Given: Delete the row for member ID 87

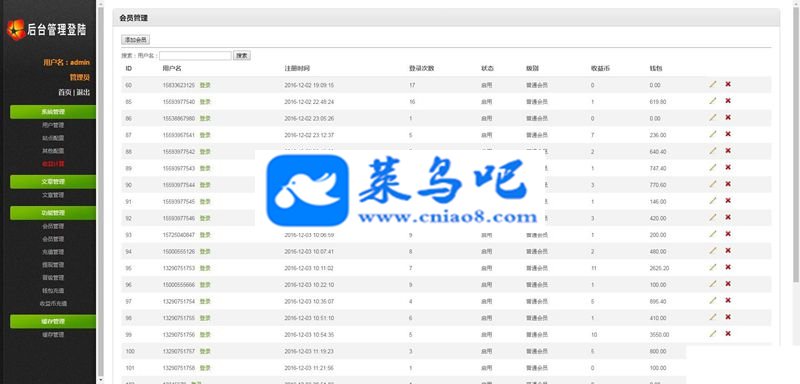Looking at the screenshot, I should (728, 134).
